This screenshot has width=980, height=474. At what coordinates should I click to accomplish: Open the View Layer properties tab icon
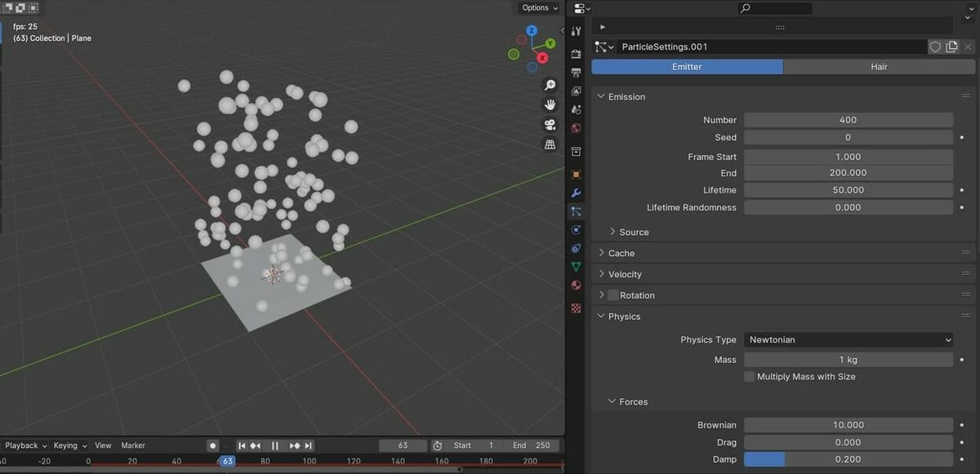coord(576,91)
